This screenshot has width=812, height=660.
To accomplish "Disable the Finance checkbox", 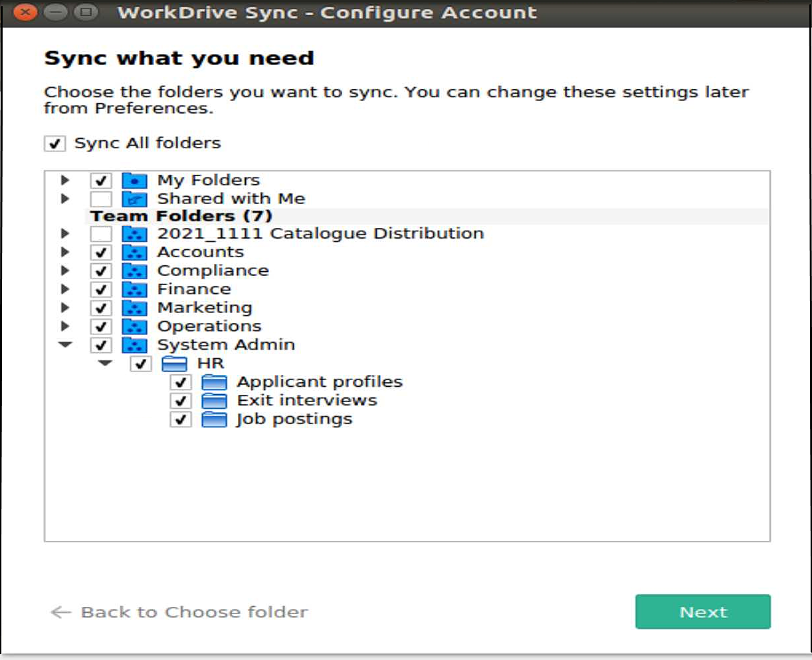I will coord(101,290).
